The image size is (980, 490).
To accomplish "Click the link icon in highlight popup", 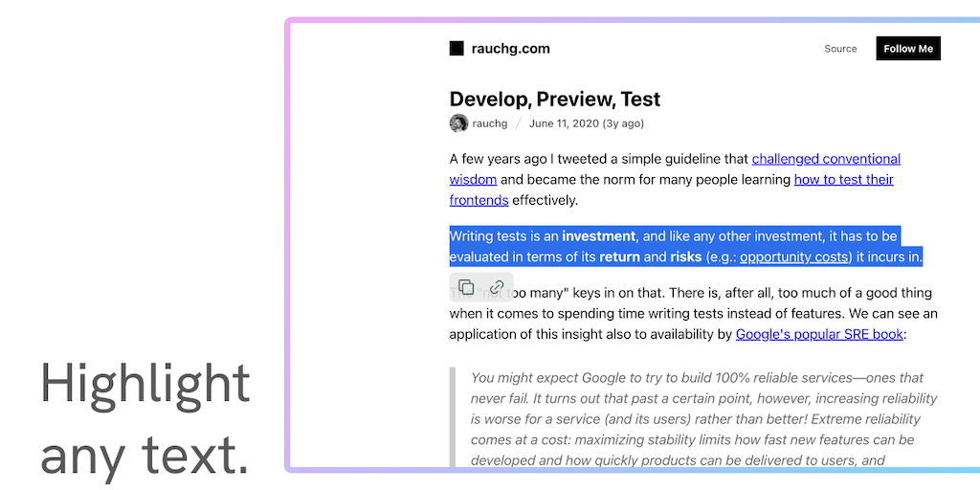I will (x=497, y=287).
